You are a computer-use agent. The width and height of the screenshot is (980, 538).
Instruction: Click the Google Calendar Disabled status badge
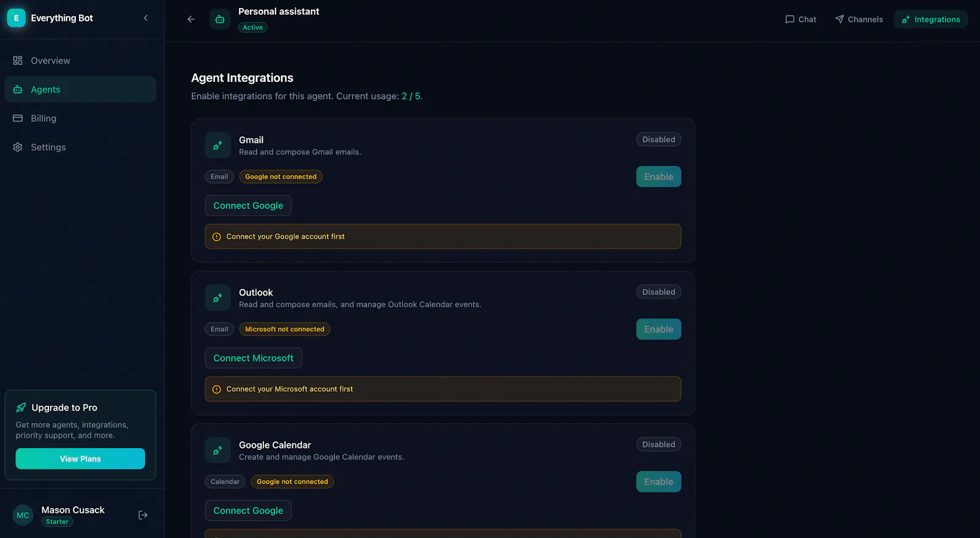(658, 444)
